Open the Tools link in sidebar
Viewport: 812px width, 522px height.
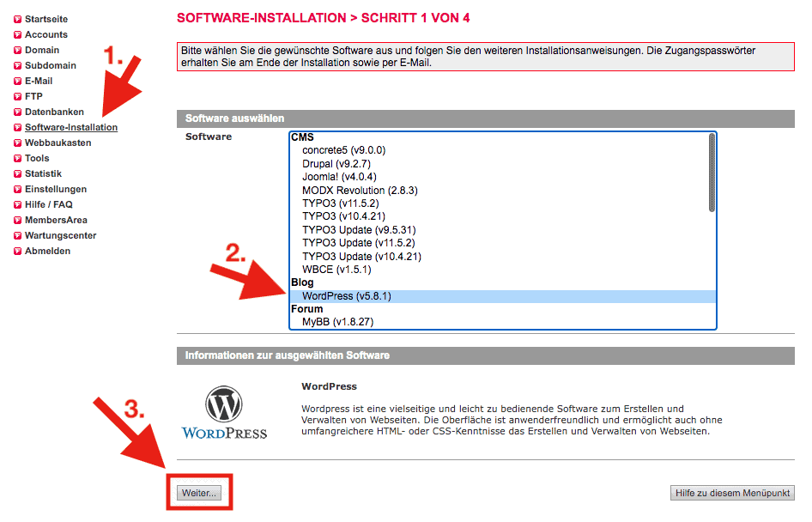(x=37, y=159)
